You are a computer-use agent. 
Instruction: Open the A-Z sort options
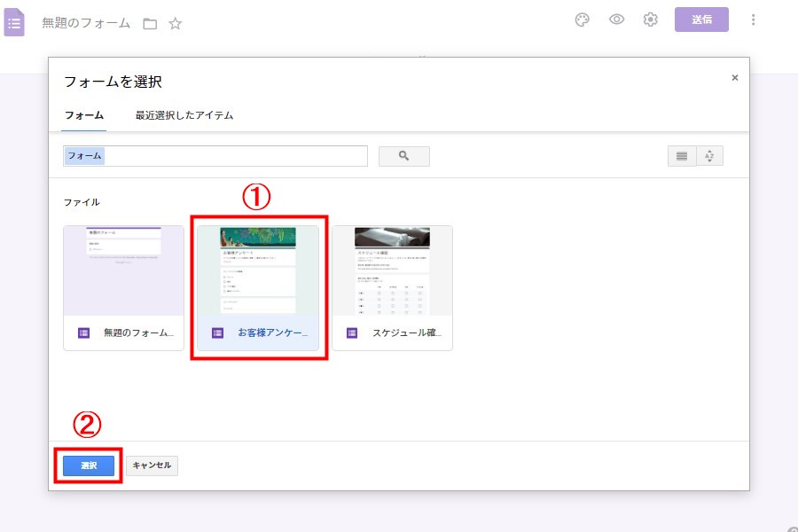[710, 156]
